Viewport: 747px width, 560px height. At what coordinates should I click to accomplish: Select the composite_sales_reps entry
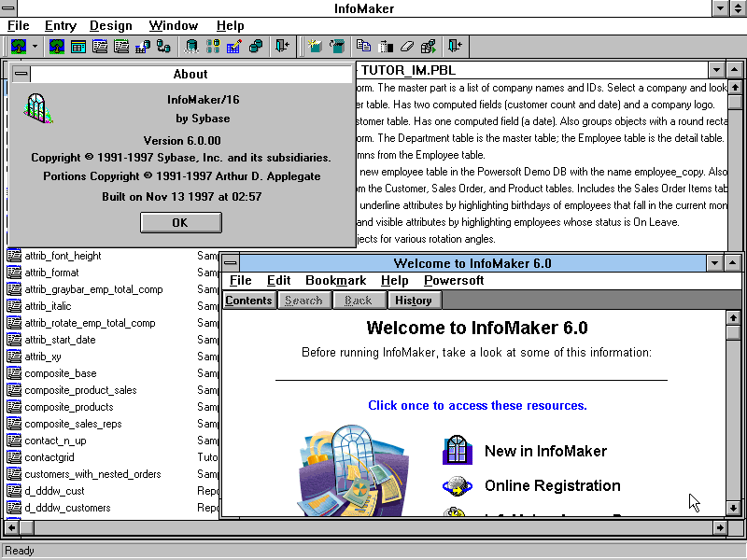(74, 424)
